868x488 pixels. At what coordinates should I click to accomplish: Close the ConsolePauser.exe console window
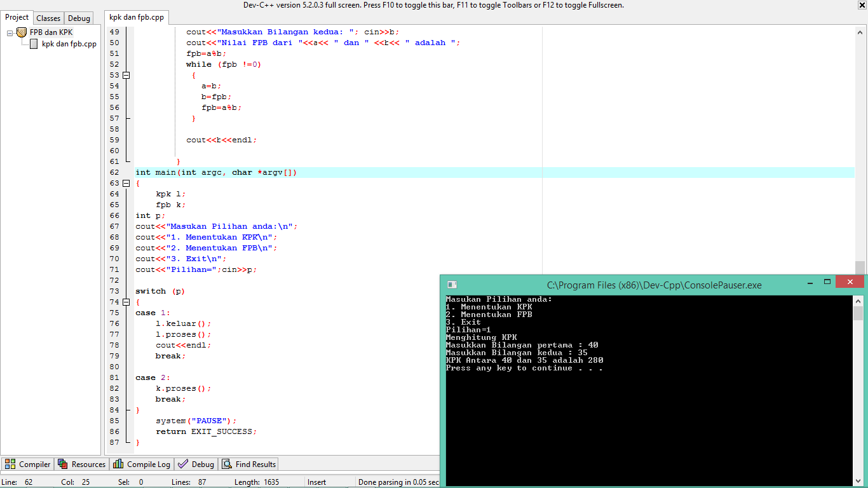coord(850,282)
